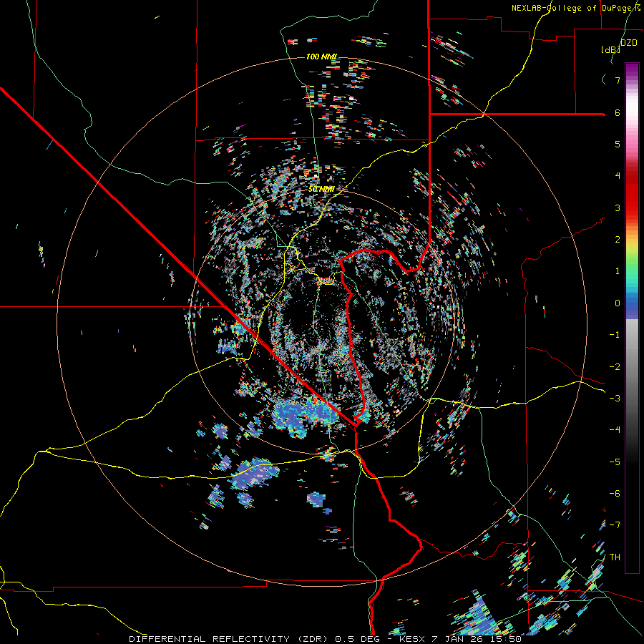Click the 50 NMI range ring label
This screenshot has width=644, height=644.
coord(321,189)
